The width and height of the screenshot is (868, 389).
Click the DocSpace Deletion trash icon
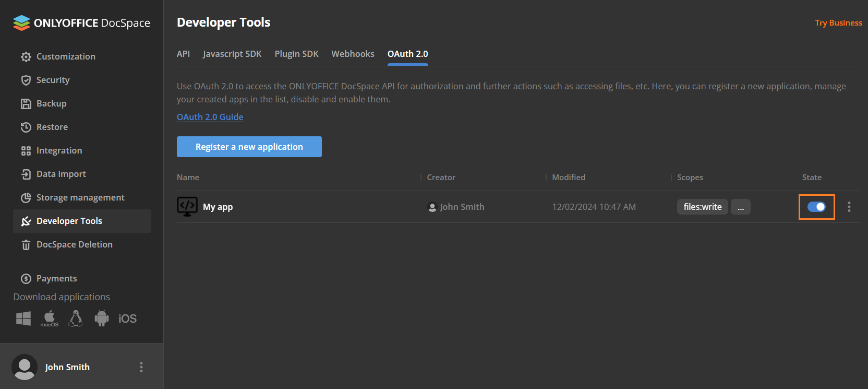coord(26,244)
